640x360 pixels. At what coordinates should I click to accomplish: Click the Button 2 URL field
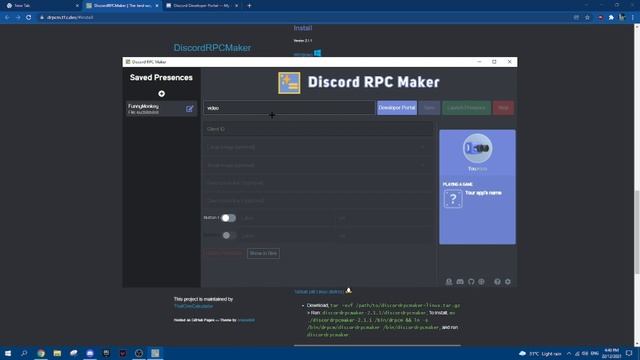point(384,236)
